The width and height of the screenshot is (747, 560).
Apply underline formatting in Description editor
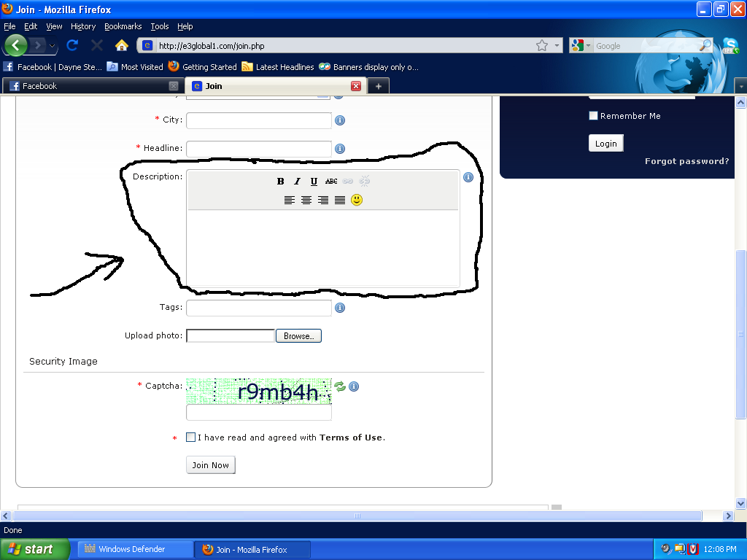[x=314, y=182]
